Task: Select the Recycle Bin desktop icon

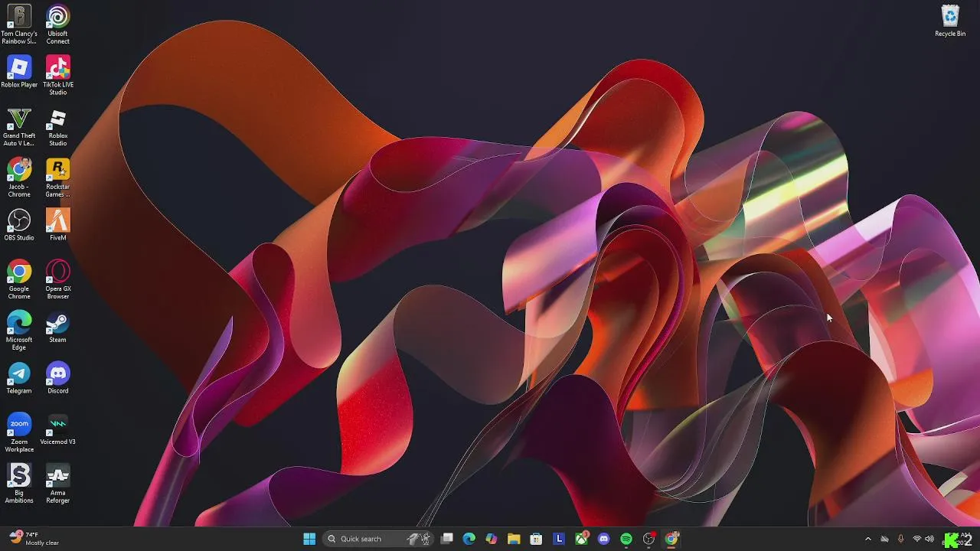Action: click(950, 21)
